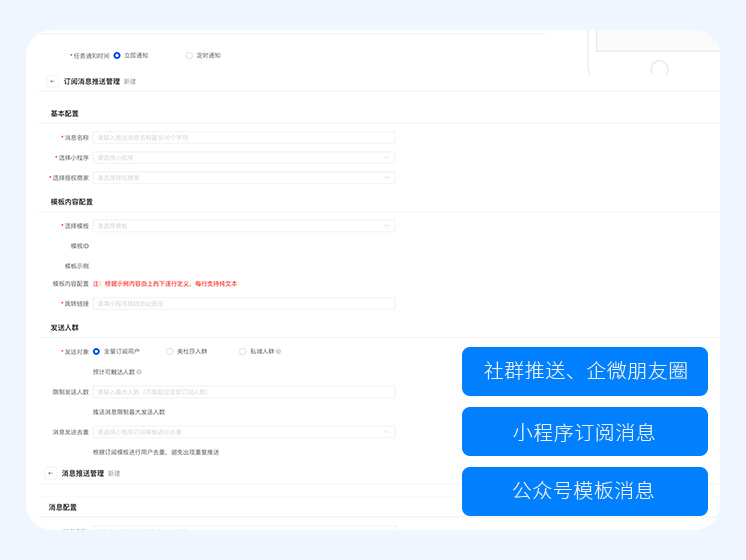Open the 选择模板 dropdown list
The height and width of the screenshot is (560, 746).
point(244,226)
